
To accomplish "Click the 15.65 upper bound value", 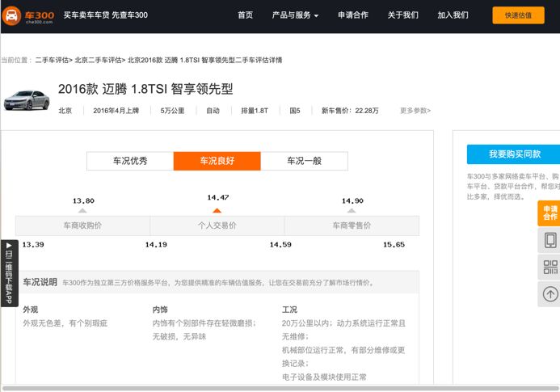I will pyautogui.click(x=394, y=245).
